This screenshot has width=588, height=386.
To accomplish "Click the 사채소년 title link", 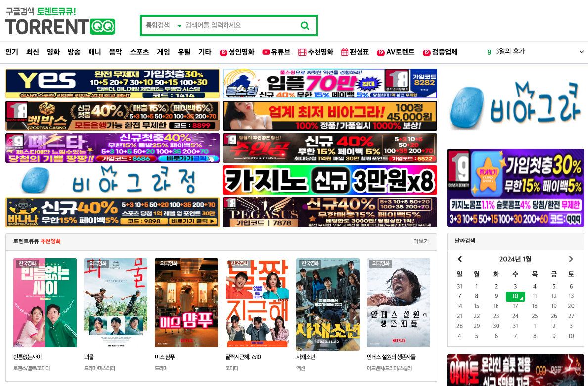I will tap(306, 357).
